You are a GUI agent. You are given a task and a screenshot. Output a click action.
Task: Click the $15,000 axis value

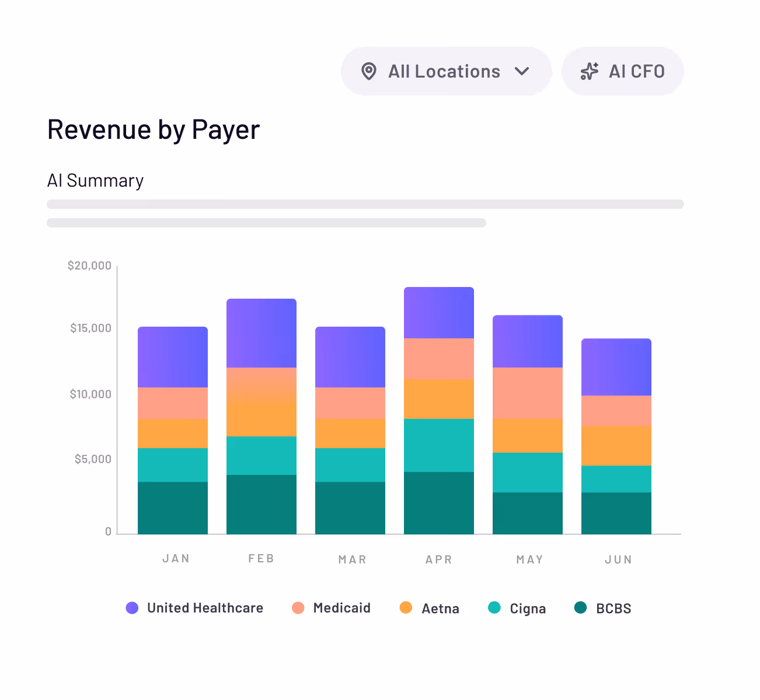pyautogui.click(x=90, y=328)
